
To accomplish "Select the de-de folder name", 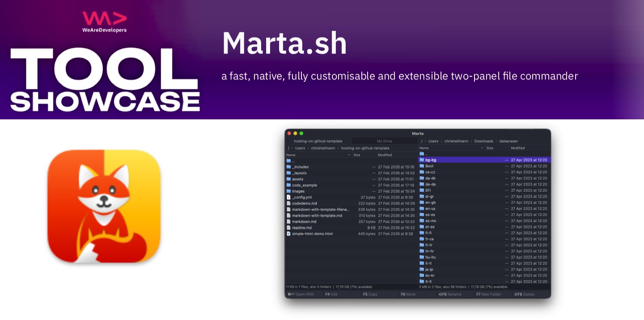I will click(x=430, y=184).
